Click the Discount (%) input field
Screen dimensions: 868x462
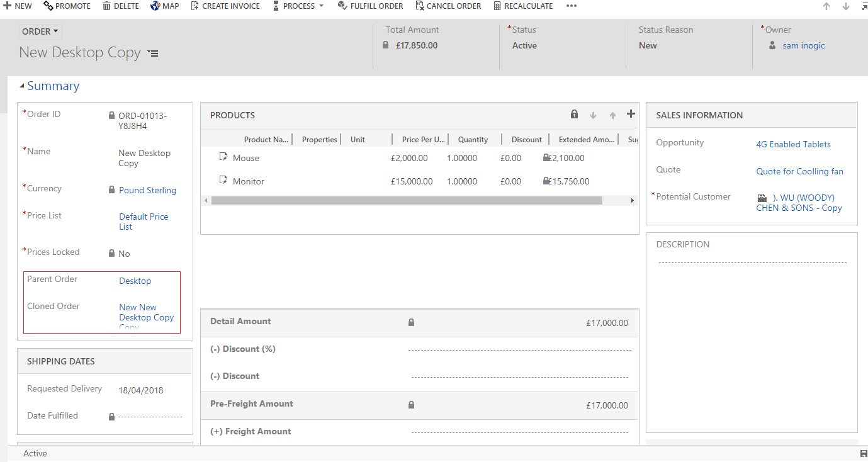coord(519,349)
